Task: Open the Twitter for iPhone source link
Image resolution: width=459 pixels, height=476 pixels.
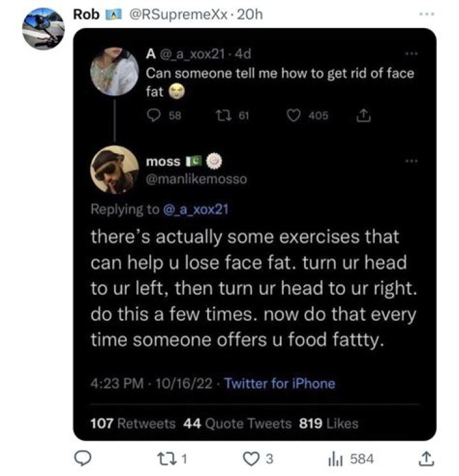Action: pos(279,383)
